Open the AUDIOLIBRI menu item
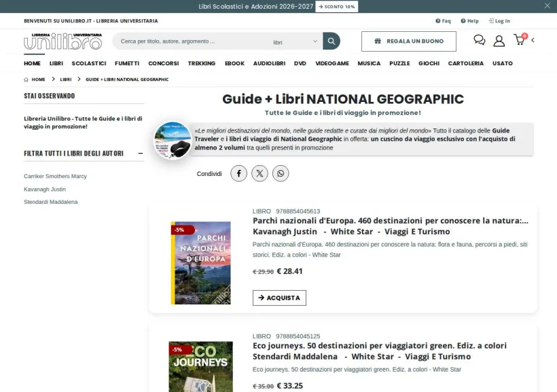 point(269,63)
